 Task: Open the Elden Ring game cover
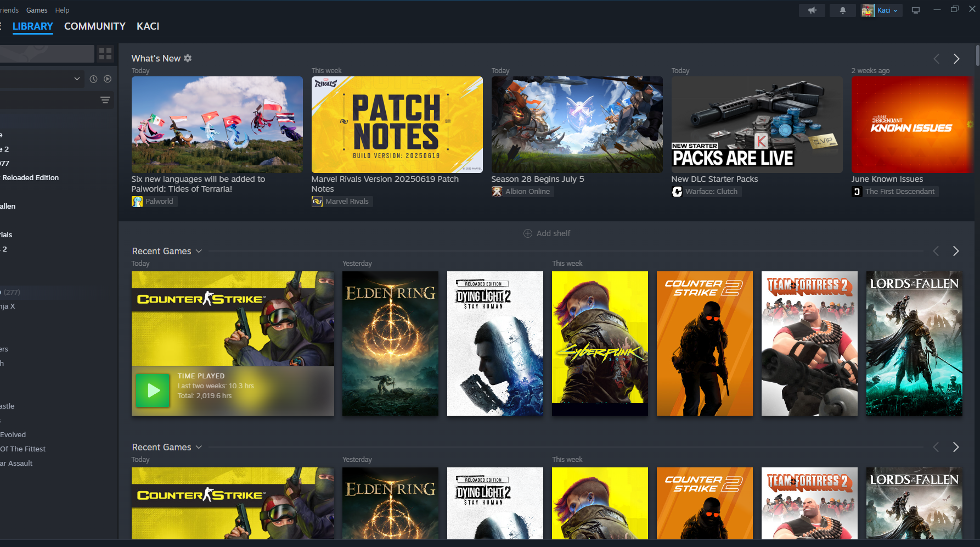click(x=390, y=343)
